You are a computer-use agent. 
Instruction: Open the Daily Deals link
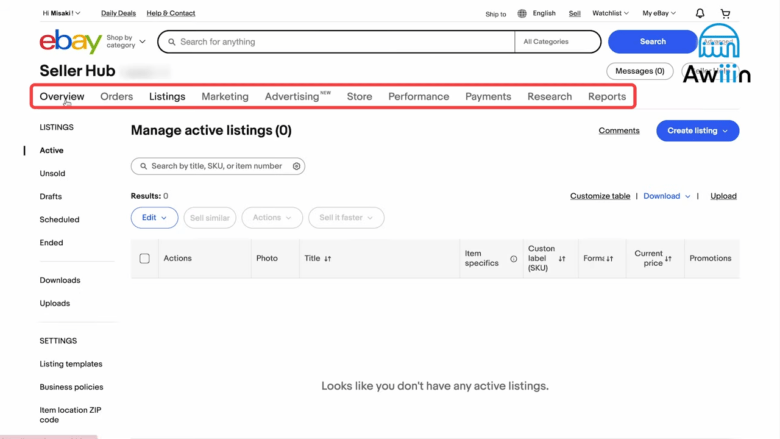(x=118, y=13)
